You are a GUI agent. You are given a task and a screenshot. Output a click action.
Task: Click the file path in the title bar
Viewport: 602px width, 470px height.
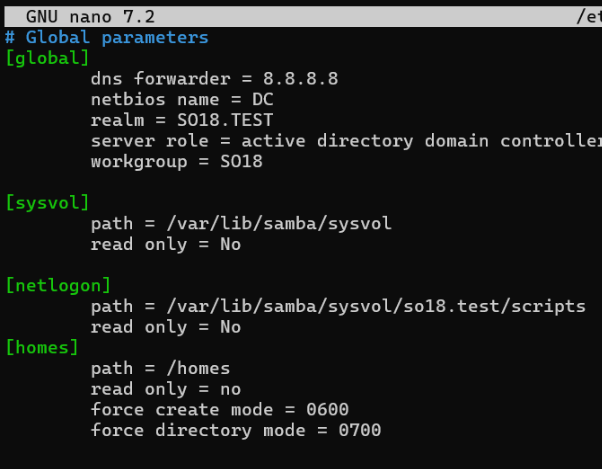pos(588,17)
